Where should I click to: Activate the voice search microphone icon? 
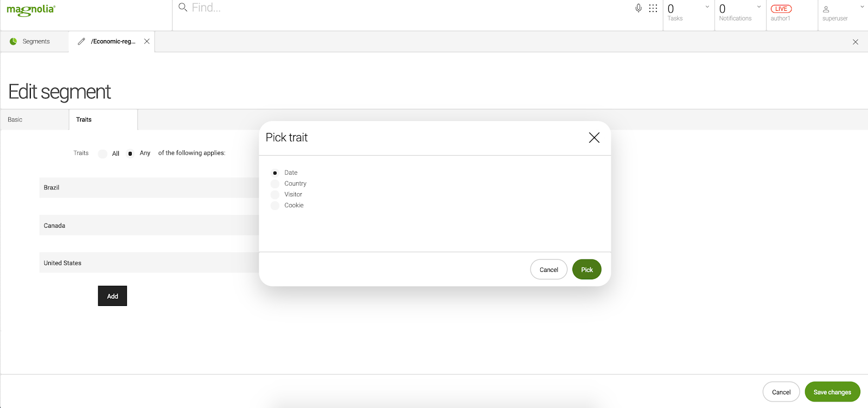(639, 8)
